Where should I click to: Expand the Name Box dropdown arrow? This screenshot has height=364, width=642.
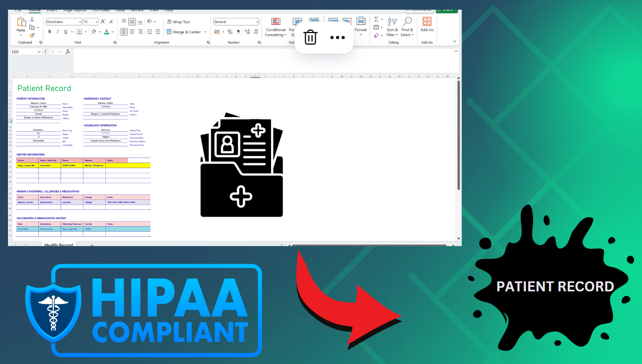(x=39, y=51)
